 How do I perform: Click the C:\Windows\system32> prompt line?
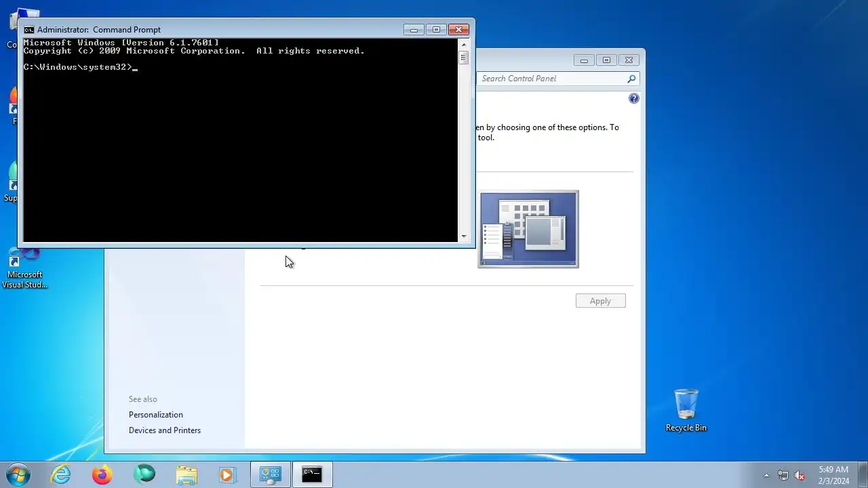(x=80, y=67)
